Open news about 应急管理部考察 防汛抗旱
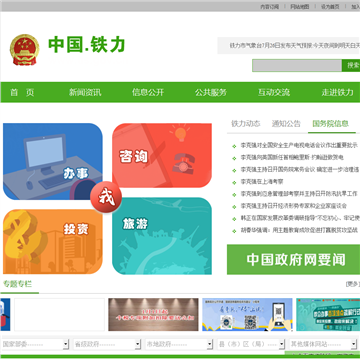This screenshot has width=360, height=360. point(299,194)
